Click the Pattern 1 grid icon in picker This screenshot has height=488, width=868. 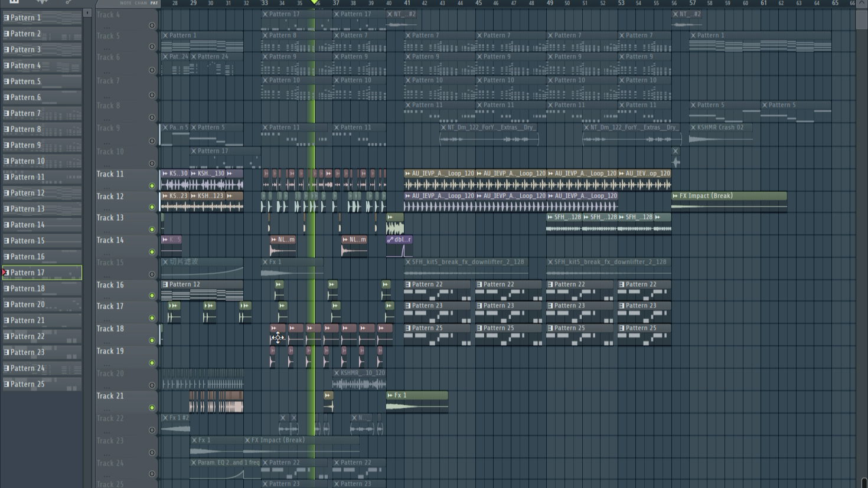point(6,18)
